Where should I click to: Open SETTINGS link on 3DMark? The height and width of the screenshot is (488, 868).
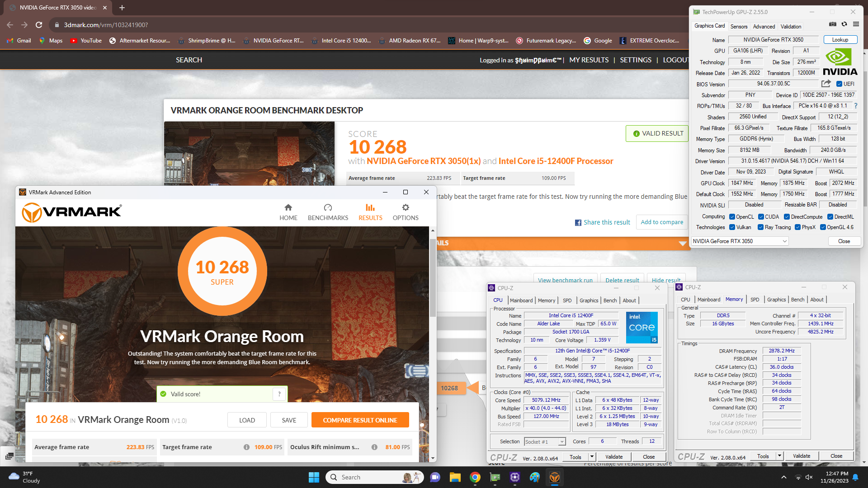click(x=635, y=60)
